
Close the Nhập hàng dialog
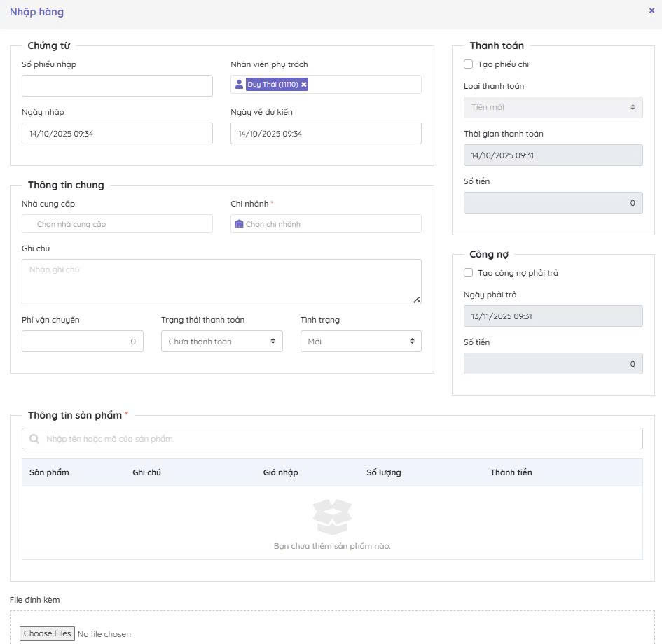(x=651, y=10)
